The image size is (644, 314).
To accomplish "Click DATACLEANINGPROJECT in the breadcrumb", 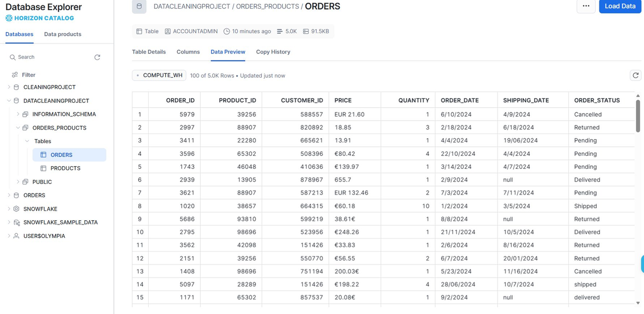I will click(191, 6).
